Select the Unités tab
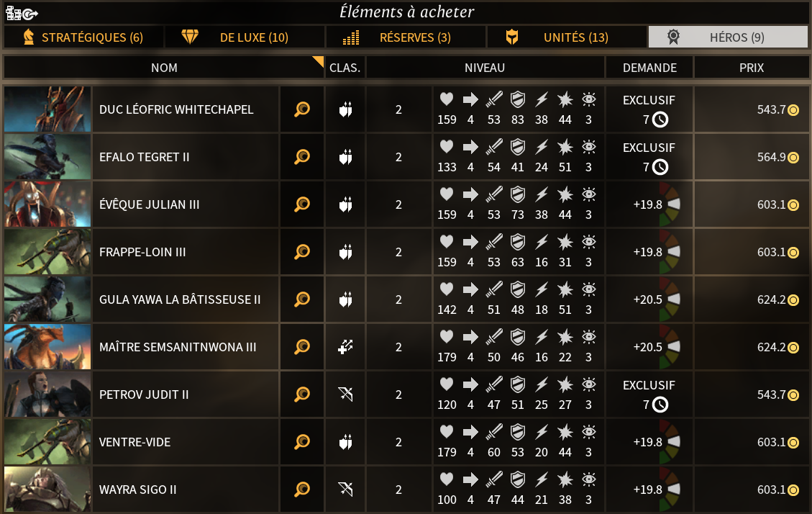The image size is (812, 514). pos(567,37)
